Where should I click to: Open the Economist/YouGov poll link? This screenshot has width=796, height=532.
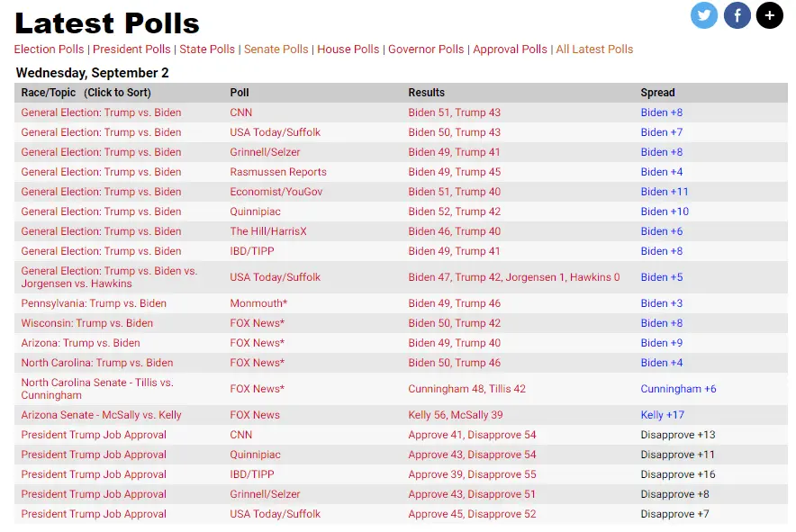[276, 192]
